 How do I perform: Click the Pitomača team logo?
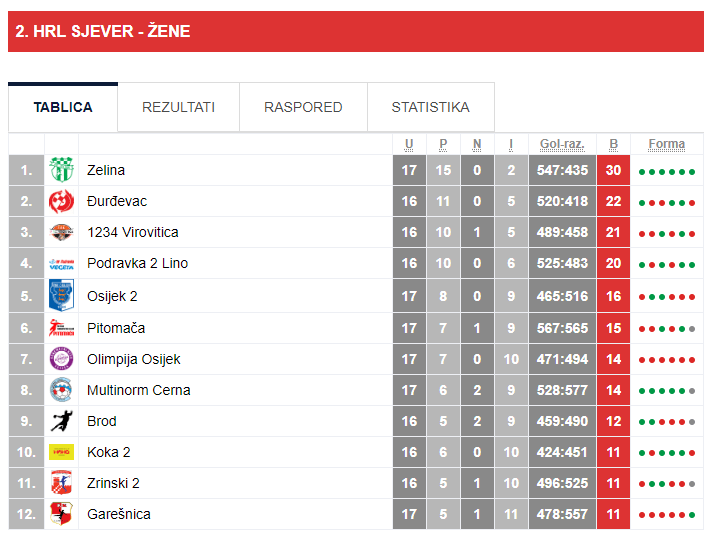(x=61, y=328)
